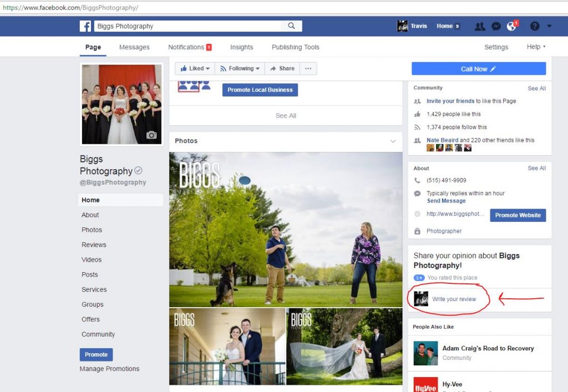
Task: Select Community in the left sidebar
Action: pyautogui.click(x=98, y=334)
